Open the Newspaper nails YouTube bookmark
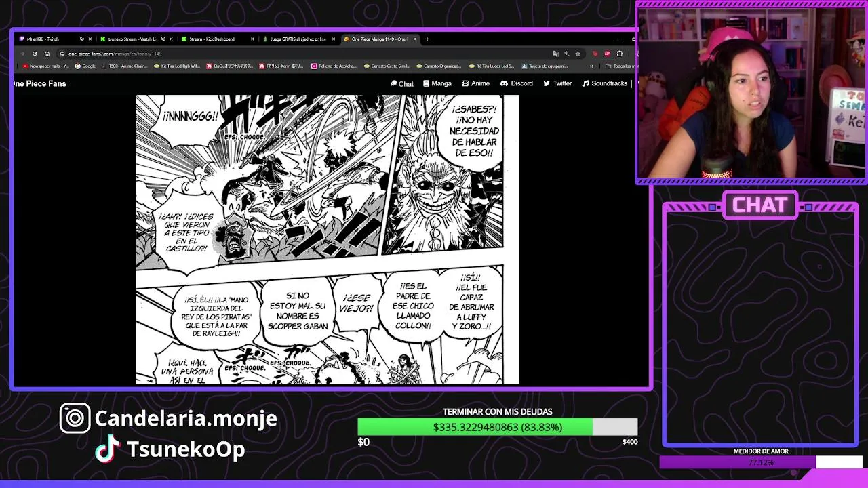 tap(45, 66)
